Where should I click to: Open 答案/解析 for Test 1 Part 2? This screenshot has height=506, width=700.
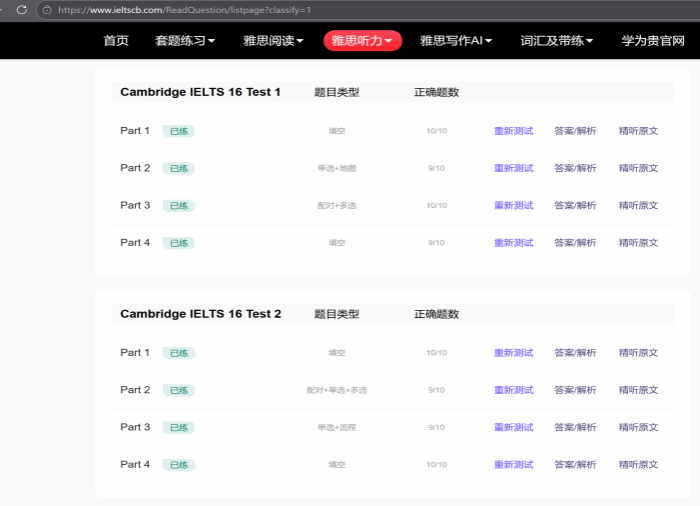coord(575,168)
